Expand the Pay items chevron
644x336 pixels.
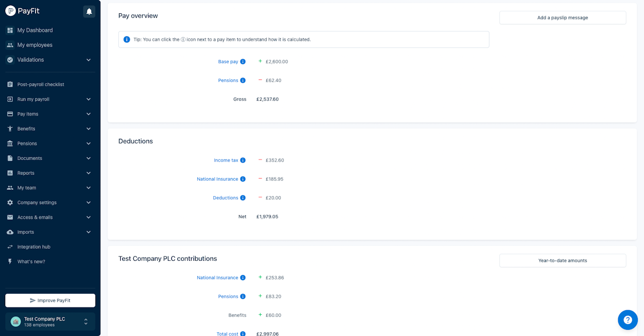[88, 114]
